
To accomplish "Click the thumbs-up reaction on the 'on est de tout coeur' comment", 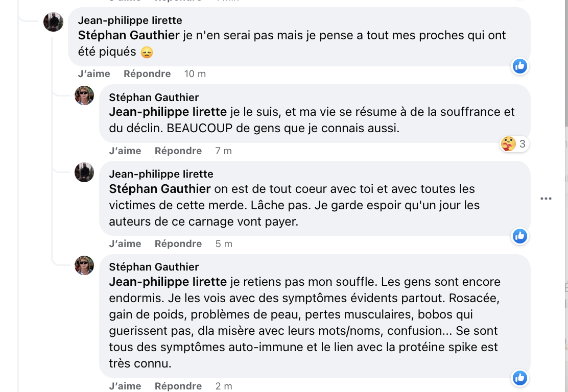I will coord(520,236).
